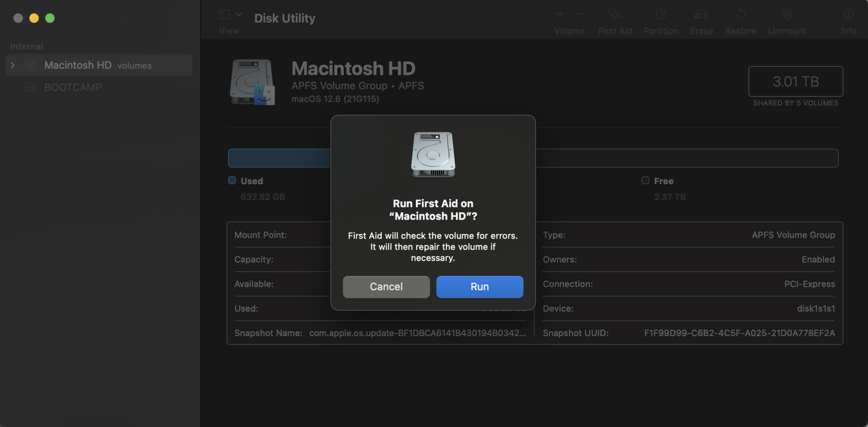Click the Restore arrow icon
Viewport: 868px width, 427px height.
(741, 14)
